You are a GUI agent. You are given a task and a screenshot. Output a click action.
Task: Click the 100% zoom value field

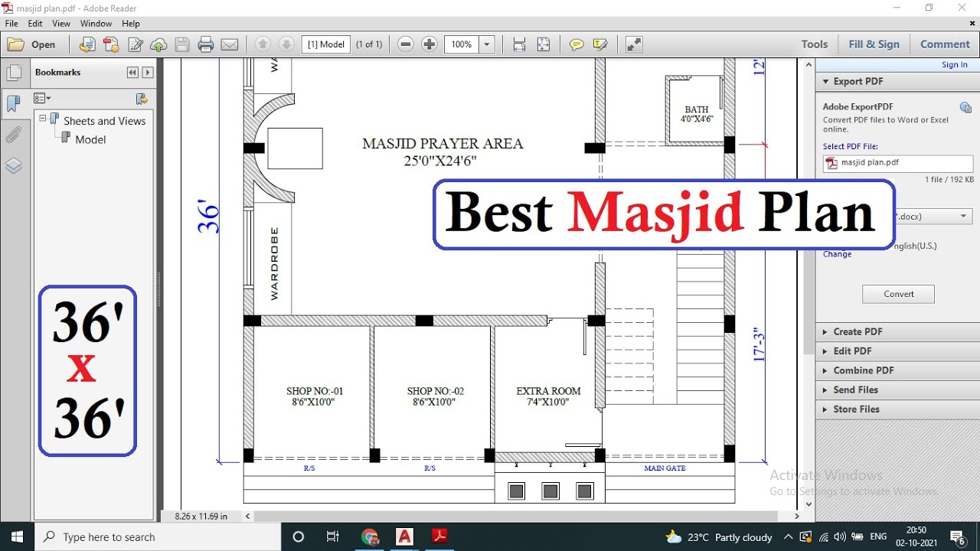pyautogui.click(x=462, y=44)
